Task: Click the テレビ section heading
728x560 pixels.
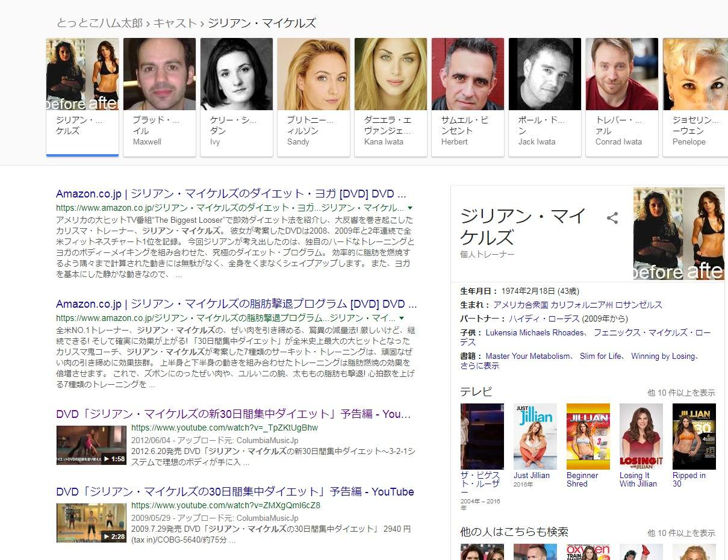Action: (476, 391)
